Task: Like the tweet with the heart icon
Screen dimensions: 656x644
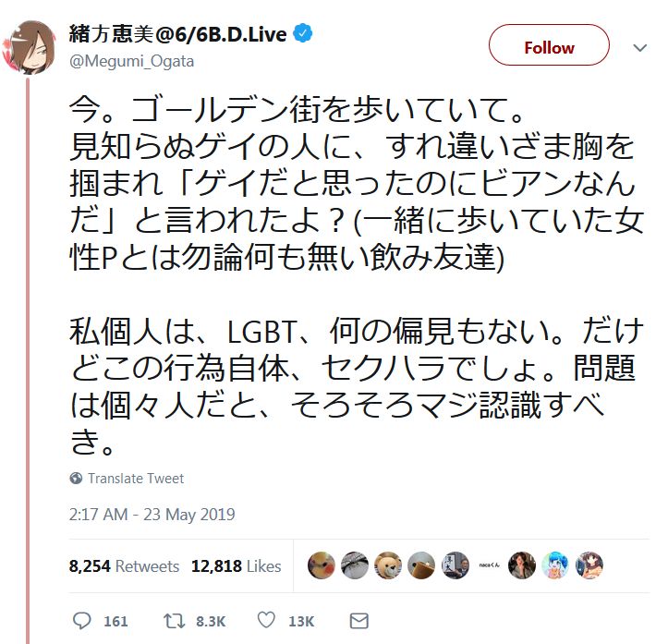Action: (x=266, y=621)
